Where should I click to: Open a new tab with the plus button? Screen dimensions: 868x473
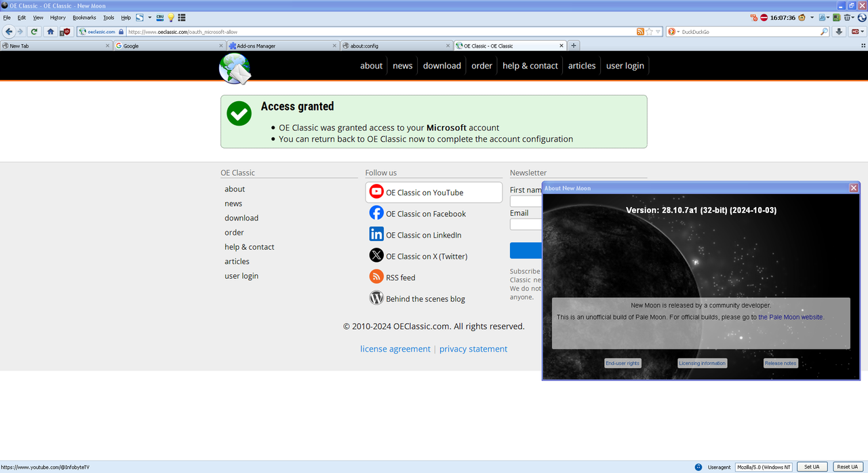coord(574,45)
